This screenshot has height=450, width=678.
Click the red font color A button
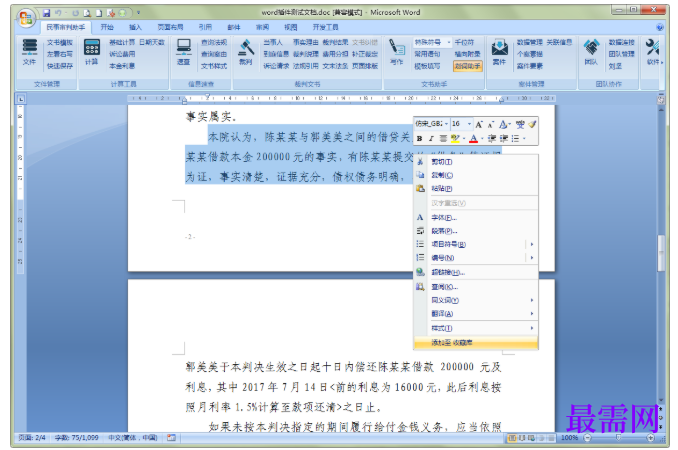[x=474, y=138]
